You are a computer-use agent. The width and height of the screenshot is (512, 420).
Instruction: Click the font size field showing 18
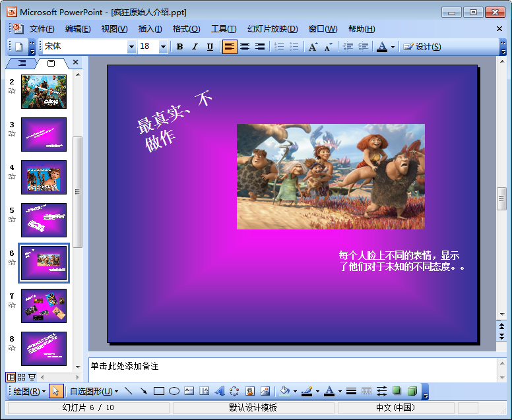148,47
